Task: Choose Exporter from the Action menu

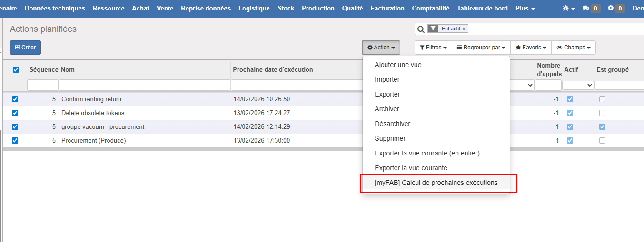Action: pos(387,94)
